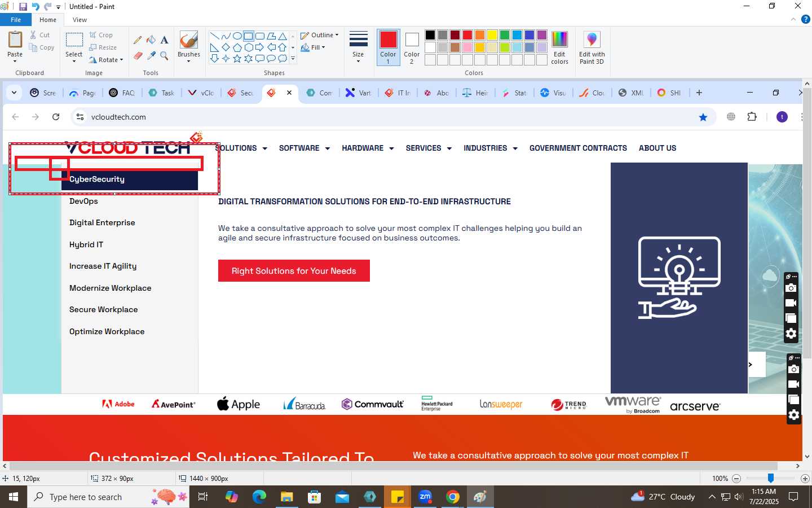
Task: Click the Paint vertical scrollbar
Action: tap(807, 222)
